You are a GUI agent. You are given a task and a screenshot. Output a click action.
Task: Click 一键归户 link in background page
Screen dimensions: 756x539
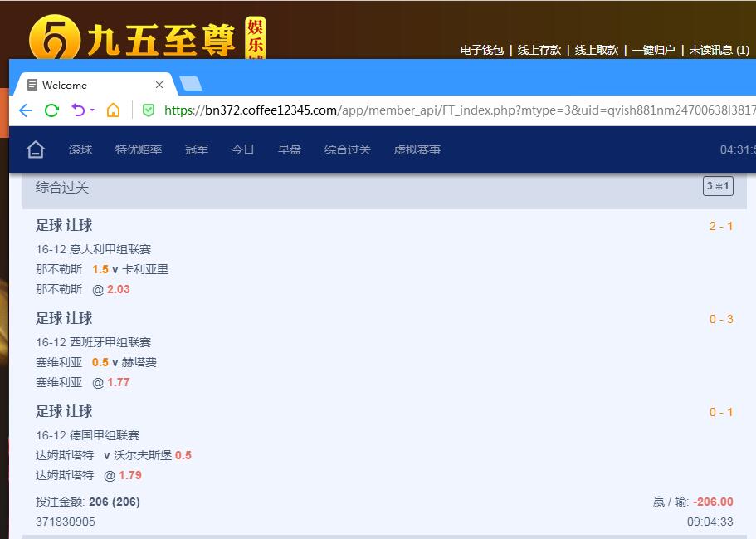pos(653,50)
